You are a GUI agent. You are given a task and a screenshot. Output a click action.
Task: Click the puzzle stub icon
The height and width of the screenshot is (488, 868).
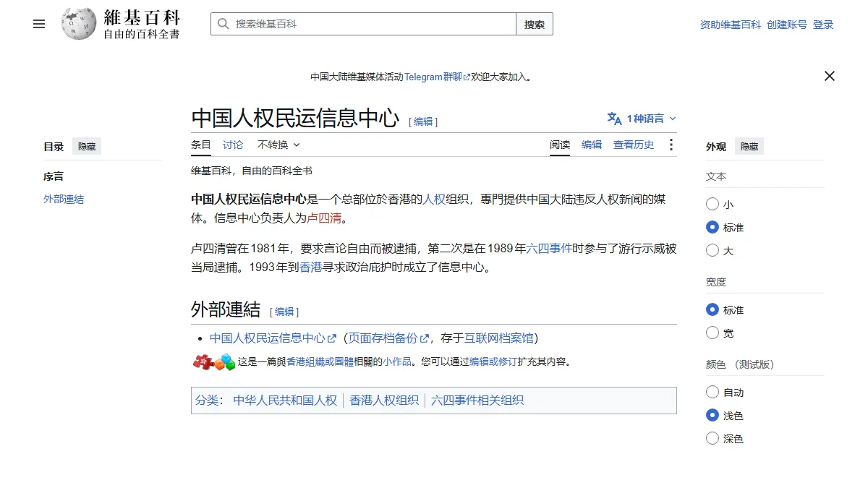click(214, 361)
